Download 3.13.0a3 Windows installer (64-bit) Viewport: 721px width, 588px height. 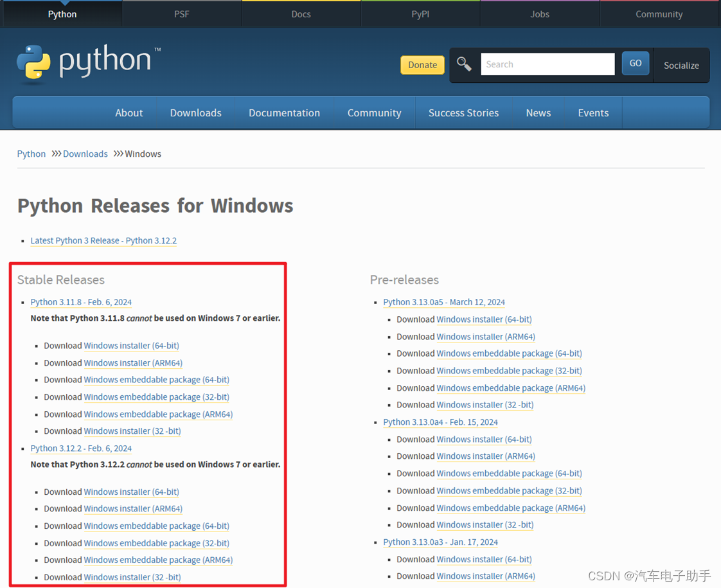[x=484, y=560]
